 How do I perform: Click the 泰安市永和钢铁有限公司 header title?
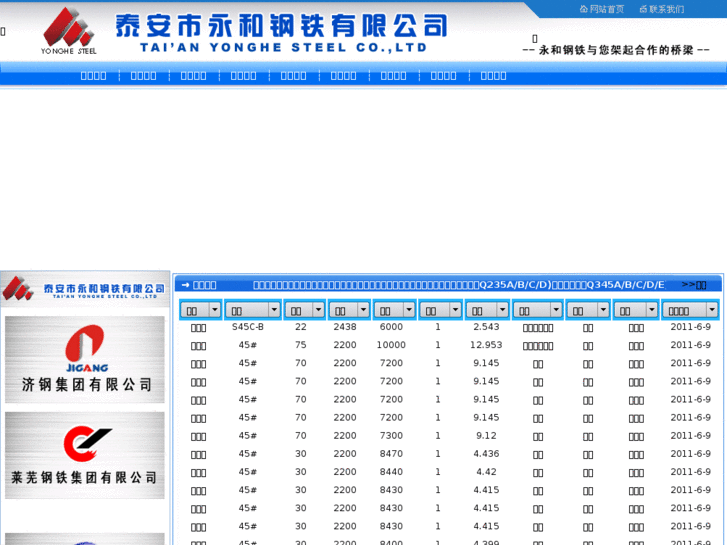tap(281, 26)
